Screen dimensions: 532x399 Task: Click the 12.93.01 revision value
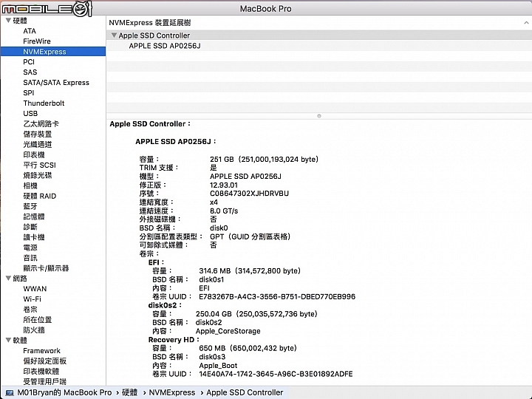click(x=224, y=185)
